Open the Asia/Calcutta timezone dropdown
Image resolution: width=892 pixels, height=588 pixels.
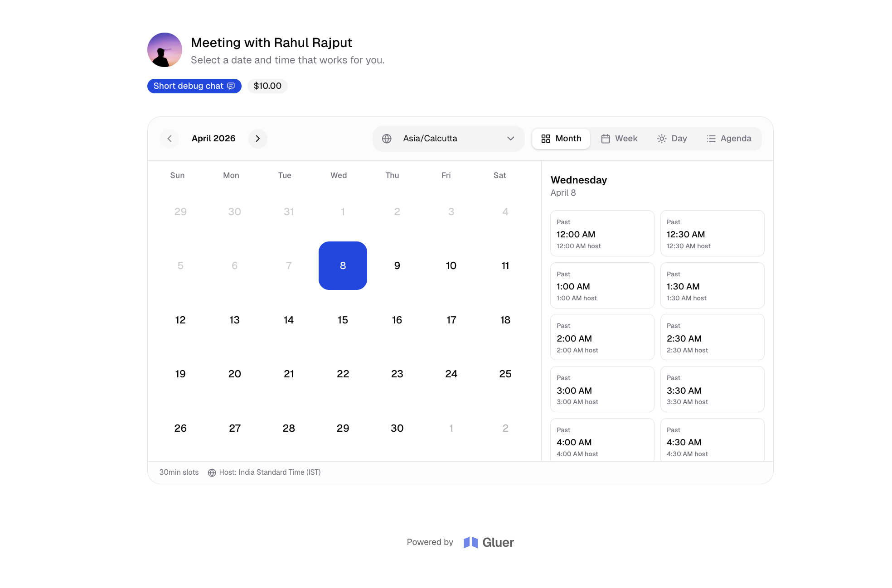click(x=448, y=139)
